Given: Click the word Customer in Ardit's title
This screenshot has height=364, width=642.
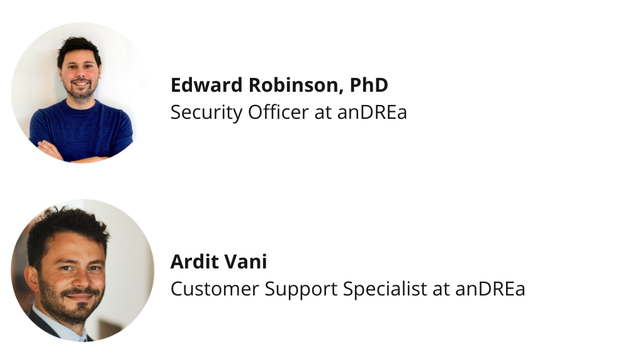Looking at the screenshot, I should pyautogui.click(x=215, y=289).
